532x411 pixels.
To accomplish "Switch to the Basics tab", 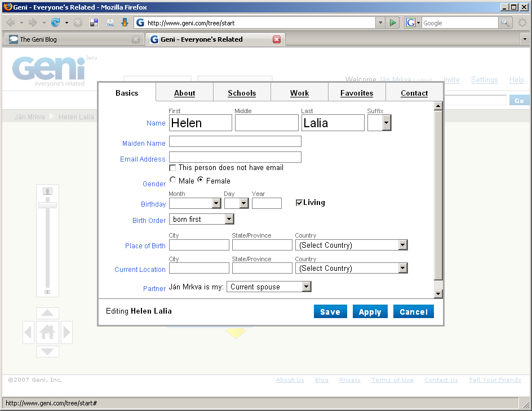I will click(127, 93).
